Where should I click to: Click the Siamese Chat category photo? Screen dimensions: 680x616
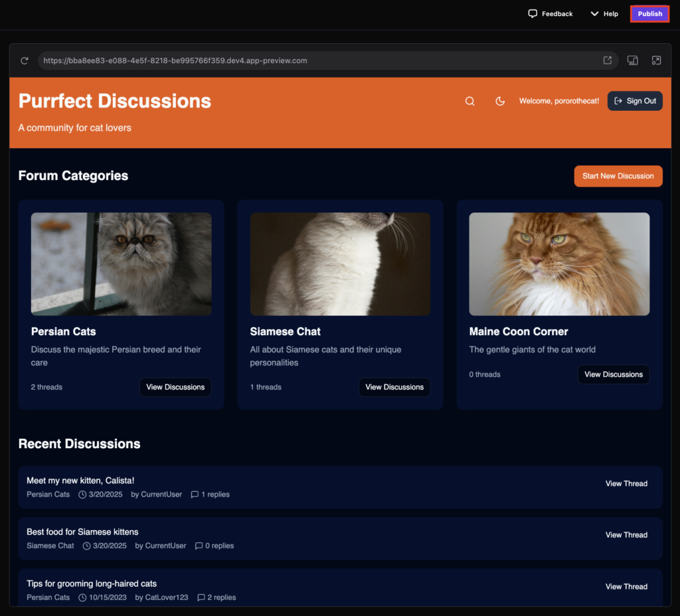tap(340, 264)
